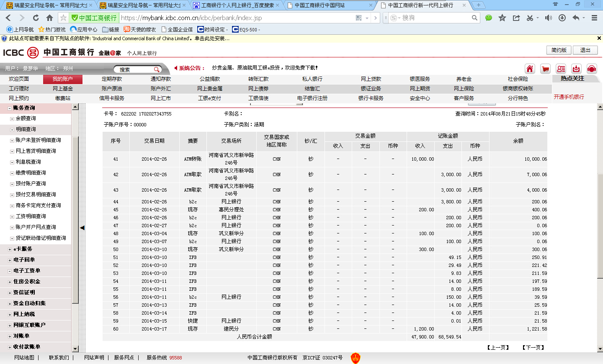Open the headset customer service icon
The height and width of the screenshot is (364, 603).
[x=592, y=69]
